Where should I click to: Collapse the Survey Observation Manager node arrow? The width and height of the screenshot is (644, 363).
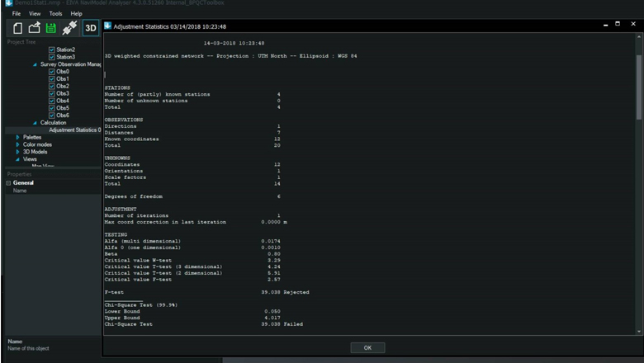tap(35, 64)
